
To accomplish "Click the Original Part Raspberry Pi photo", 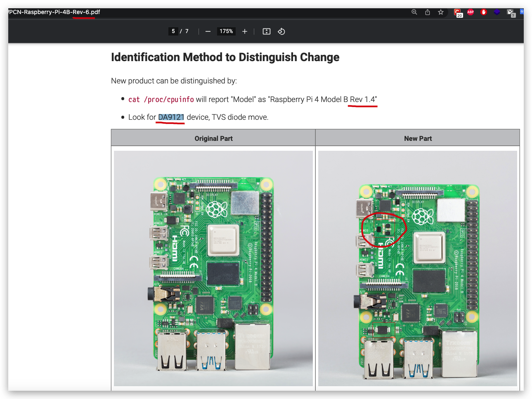I will tap(213, 268).
